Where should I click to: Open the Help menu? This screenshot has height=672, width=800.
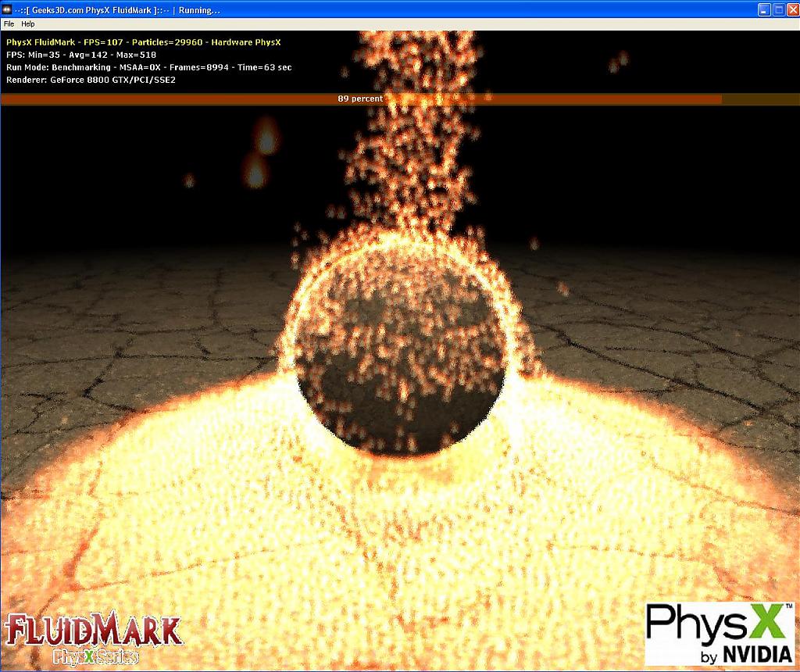pyautogui.click(x=28, y=24)
